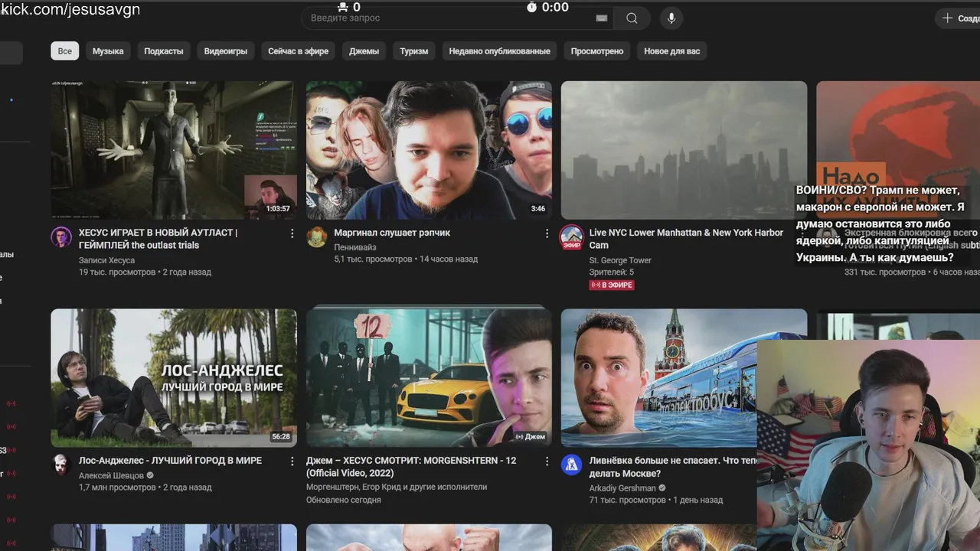
Task: Open Arkadiy Gershman channel avatar
Action: [x=572, y=465]
